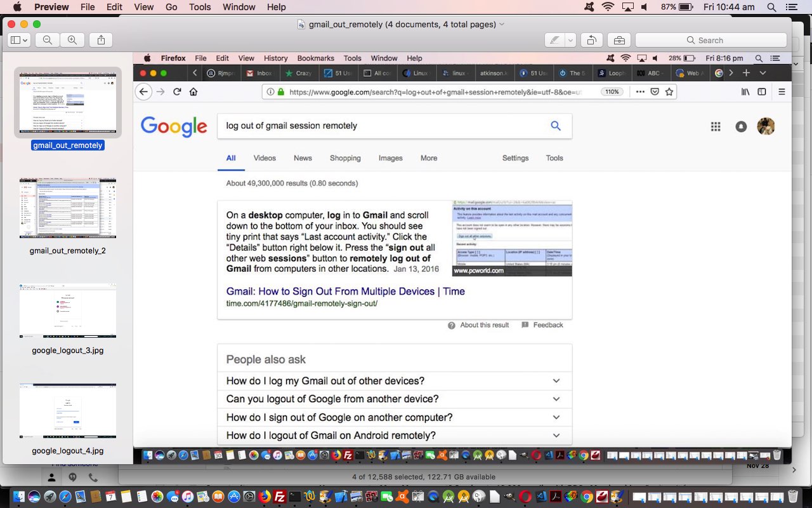Open Safari from the Dock

(65, 497)
